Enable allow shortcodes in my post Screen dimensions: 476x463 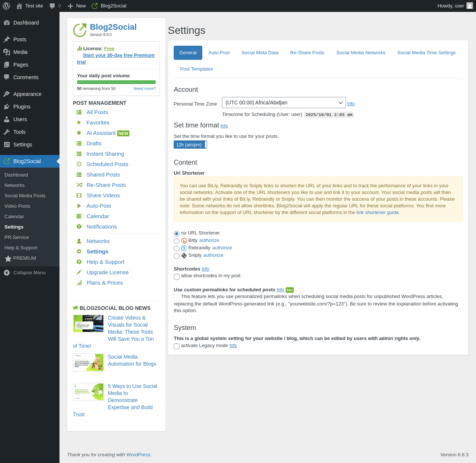[x=177, y=277]
